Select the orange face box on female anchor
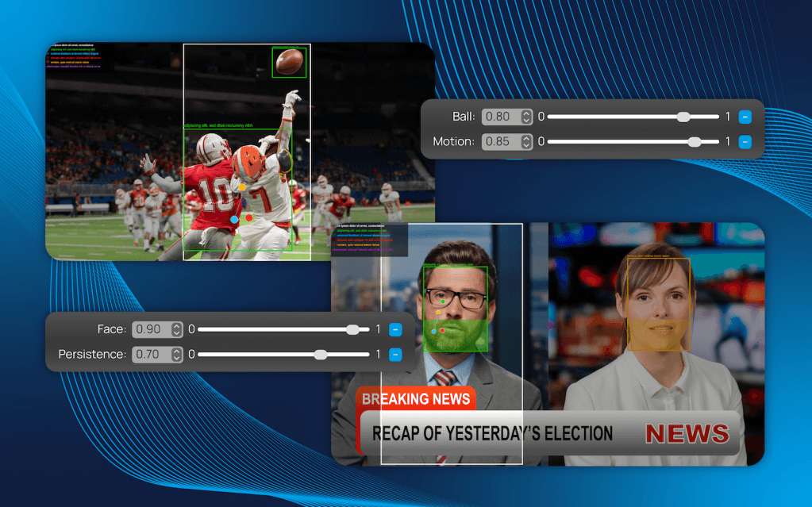 pyautogui.click(x=659, y=304)
